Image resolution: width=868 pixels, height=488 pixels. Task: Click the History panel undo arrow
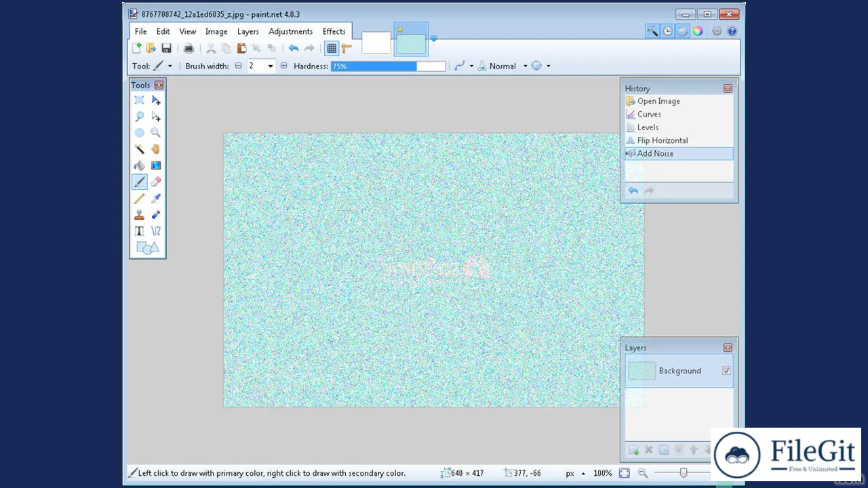point(633,191)
